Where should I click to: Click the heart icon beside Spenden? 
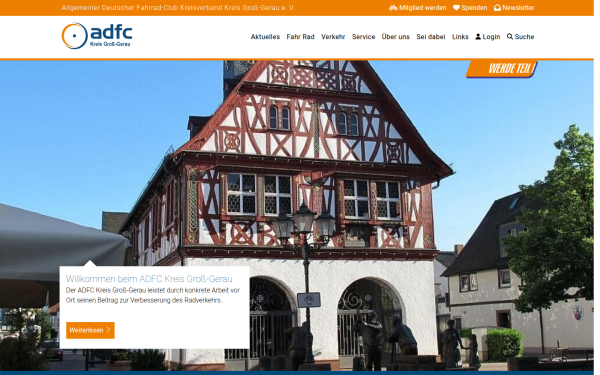pyautogui.click(x=456, y=8)
